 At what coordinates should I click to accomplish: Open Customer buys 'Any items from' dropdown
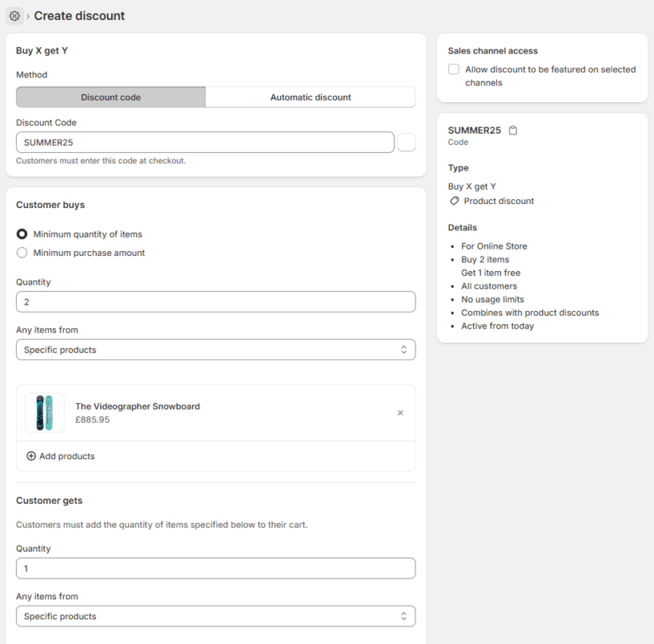point(215,350)
